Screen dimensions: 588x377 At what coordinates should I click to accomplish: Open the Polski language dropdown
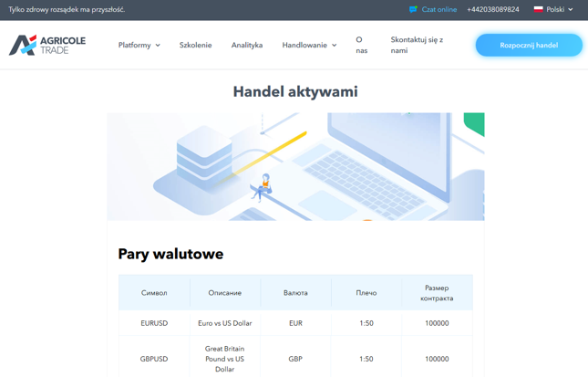(x=553, y=9)
